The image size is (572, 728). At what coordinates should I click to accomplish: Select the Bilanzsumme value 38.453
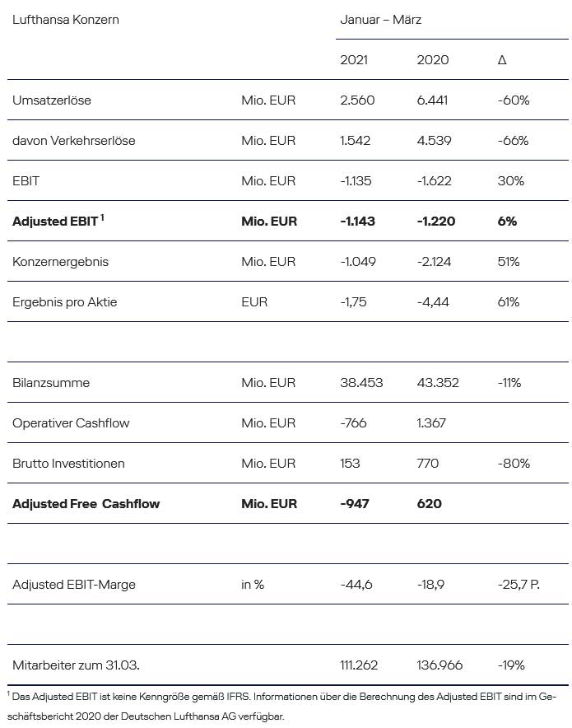361,383
